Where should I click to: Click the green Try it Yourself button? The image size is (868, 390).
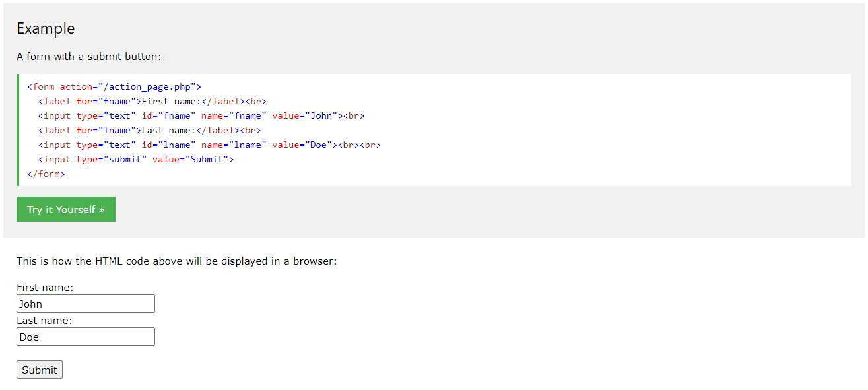(x=65, y=209)
